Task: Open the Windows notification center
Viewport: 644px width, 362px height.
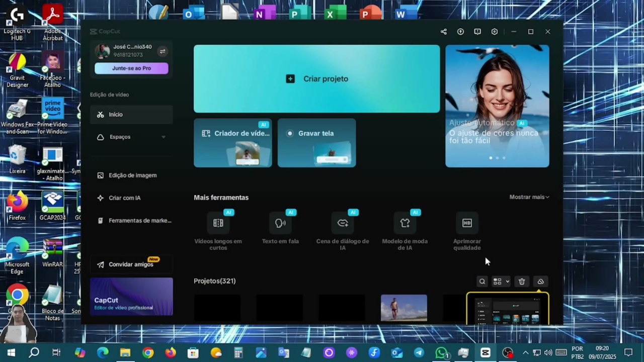Action: pos(628,352)
